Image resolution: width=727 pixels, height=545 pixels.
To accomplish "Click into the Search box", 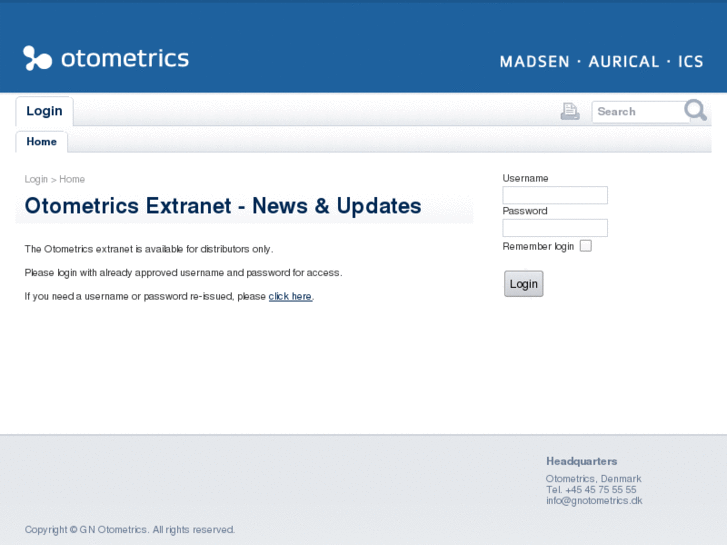I will pos(640,112).
